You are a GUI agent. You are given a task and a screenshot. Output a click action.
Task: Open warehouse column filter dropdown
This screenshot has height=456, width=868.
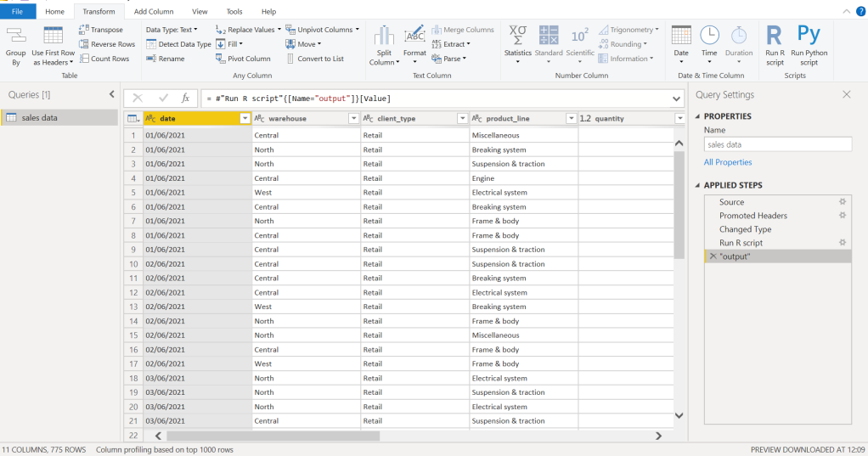[x=353, y=118]
